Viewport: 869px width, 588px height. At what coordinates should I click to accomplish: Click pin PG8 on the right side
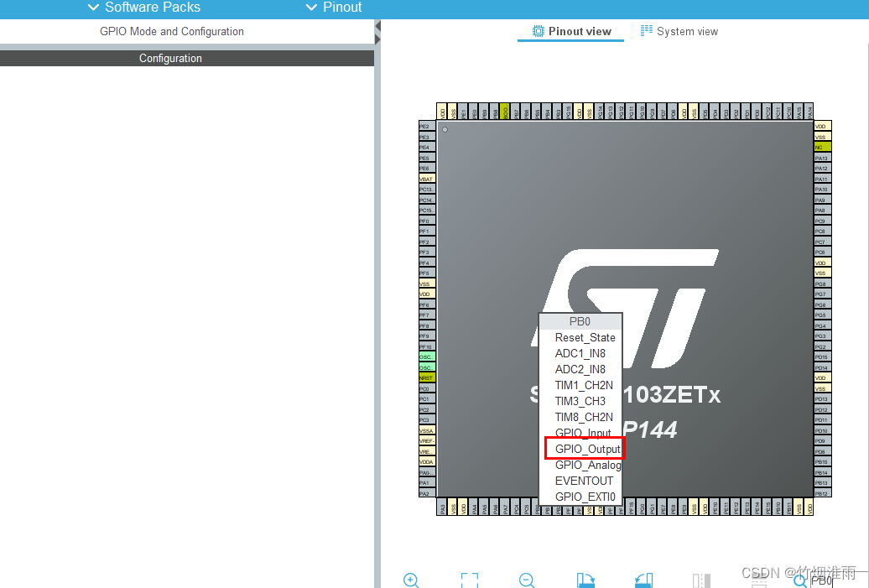(822, 284)
